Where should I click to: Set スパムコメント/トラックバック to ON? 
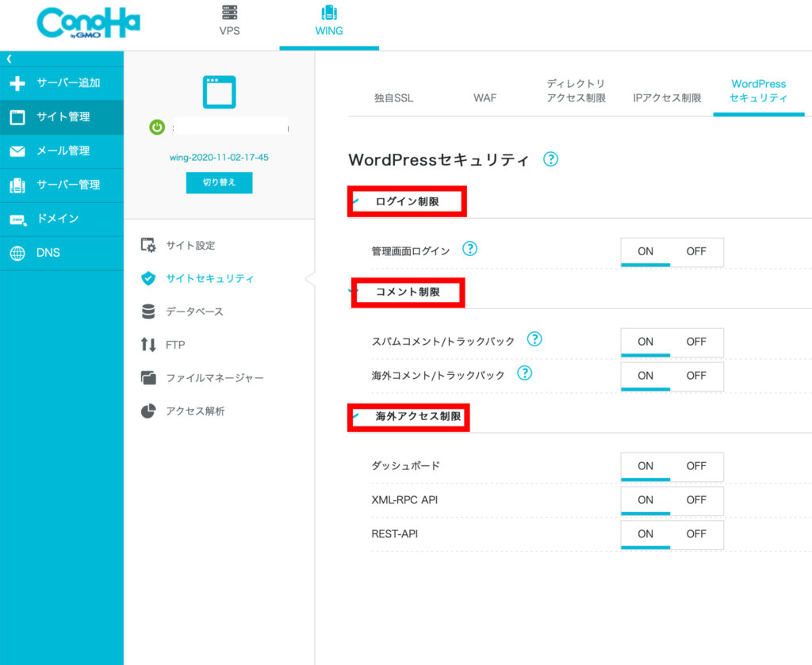pos(645,342)
